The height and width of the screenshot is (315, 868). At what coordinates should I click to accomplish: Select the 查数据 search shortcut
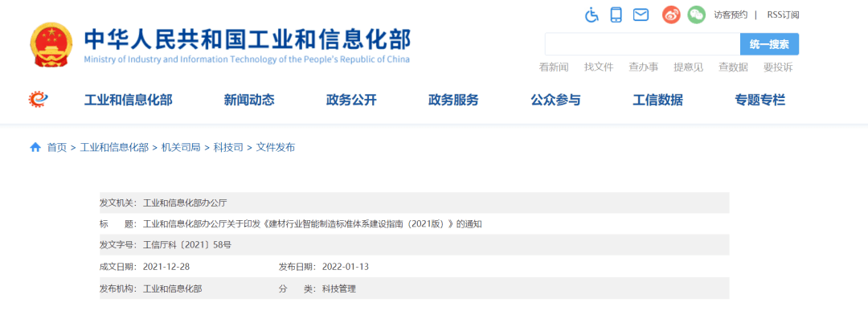733,67
